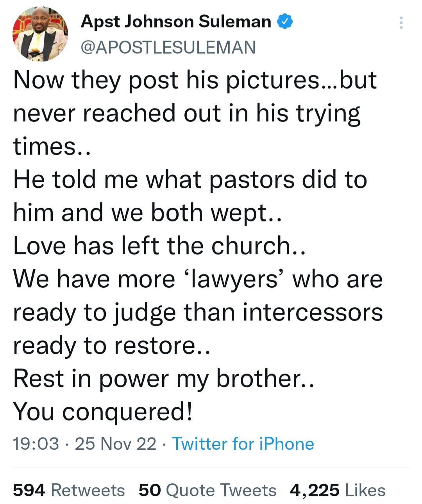Open the "Twitter for iPhone" source link
This screenshot has height=504, width=422.
coord(243,444)
